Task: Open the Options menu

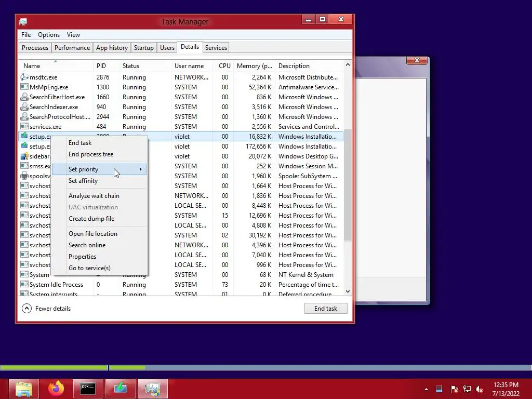Action: [x=48, y=35]
